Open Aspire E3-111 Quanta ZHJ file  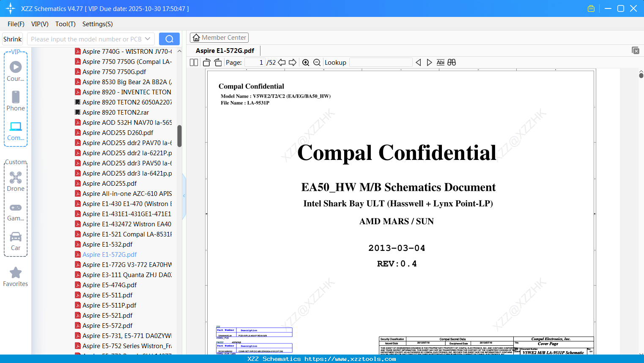pyautogui.click(x=127, y=275)
